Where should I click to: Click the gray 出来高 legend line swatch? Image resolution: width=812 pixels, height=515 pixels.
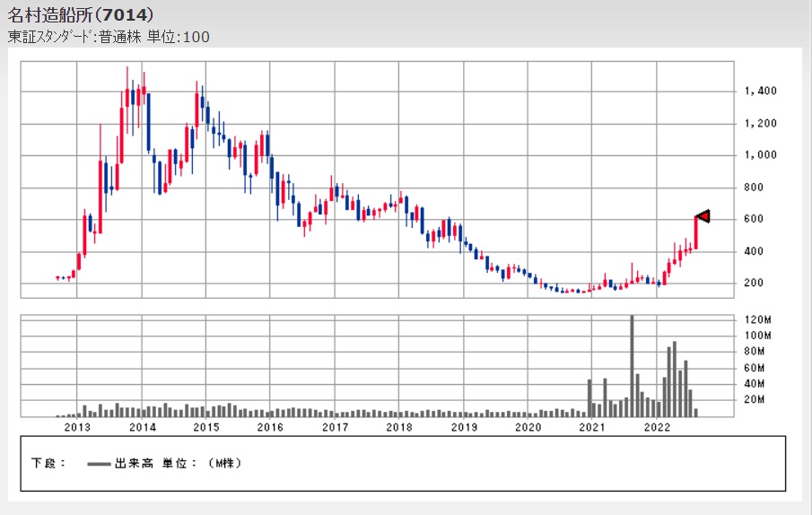pos(99,464)
